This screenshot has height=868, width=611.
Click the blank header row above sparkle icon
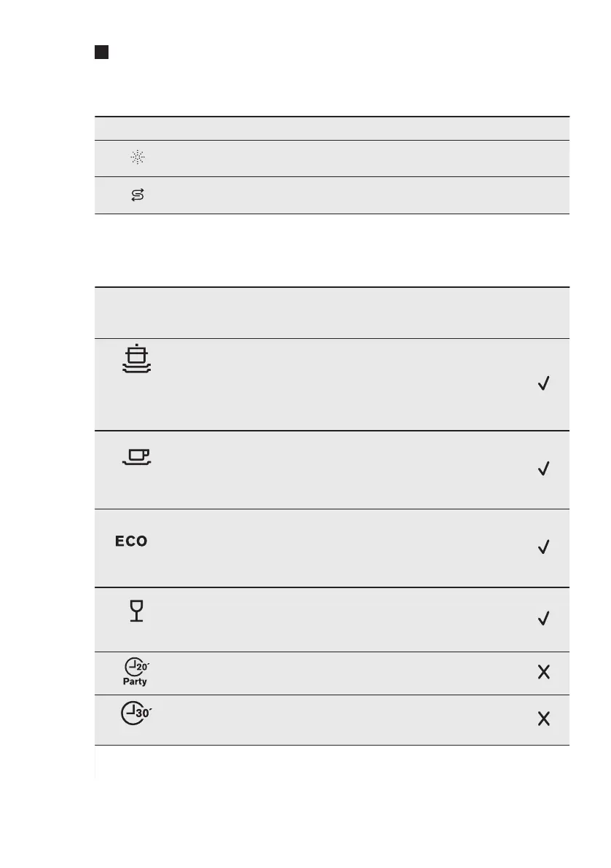click(x=331, y=128)
